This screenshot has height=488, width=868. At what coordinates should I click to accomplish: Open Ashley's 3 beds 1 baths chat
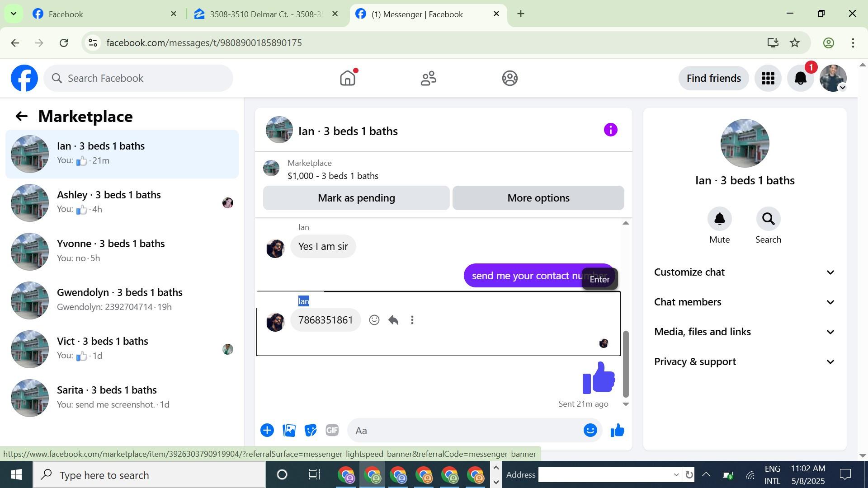[122, 202]
